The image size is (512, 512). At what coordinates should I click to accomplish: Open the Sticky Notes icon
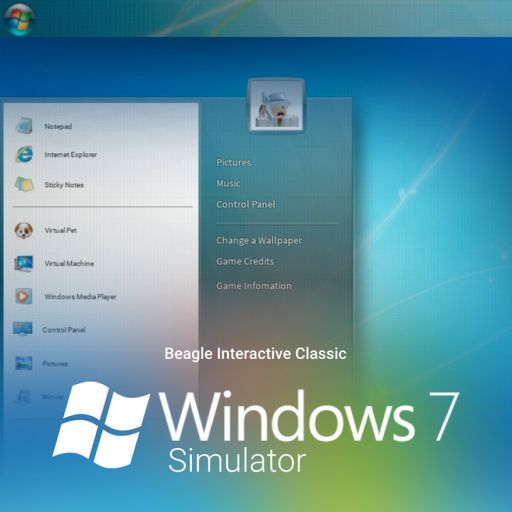24,184
